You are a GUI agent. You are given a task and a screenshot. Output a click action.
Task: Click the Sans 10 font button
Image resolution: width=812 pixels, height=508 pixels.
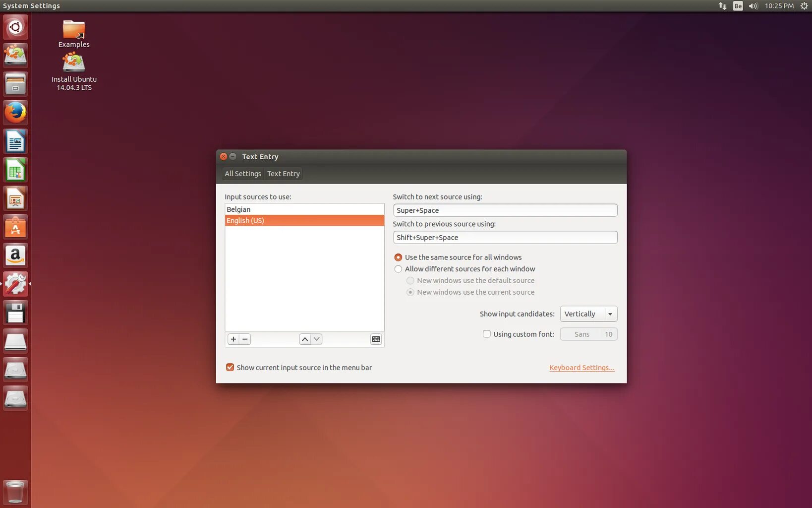[588, 334]
